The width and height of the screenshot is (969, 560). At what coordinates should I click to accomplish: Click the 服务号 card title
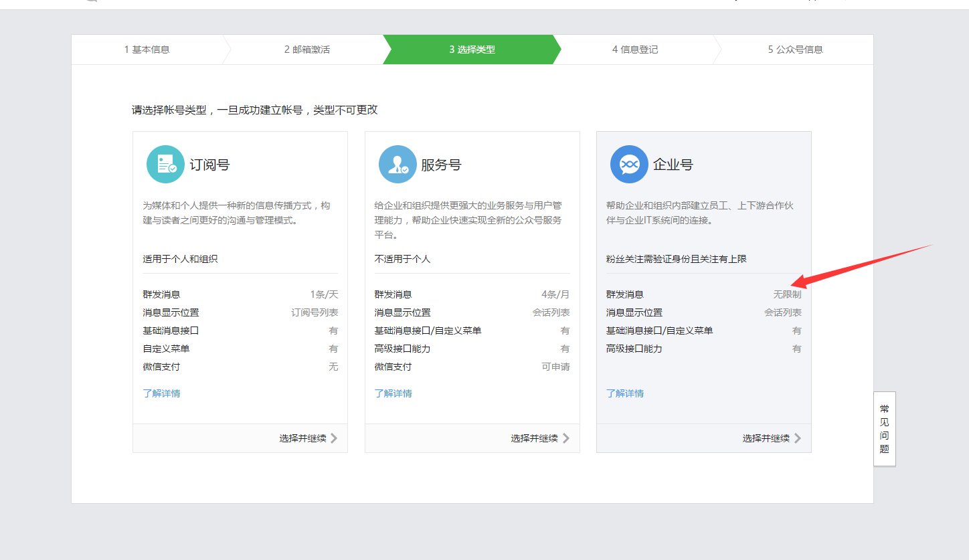[441, 165]
